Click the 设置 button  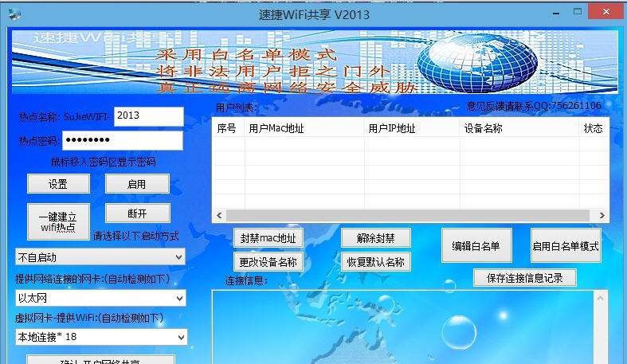tap(58, 184)
